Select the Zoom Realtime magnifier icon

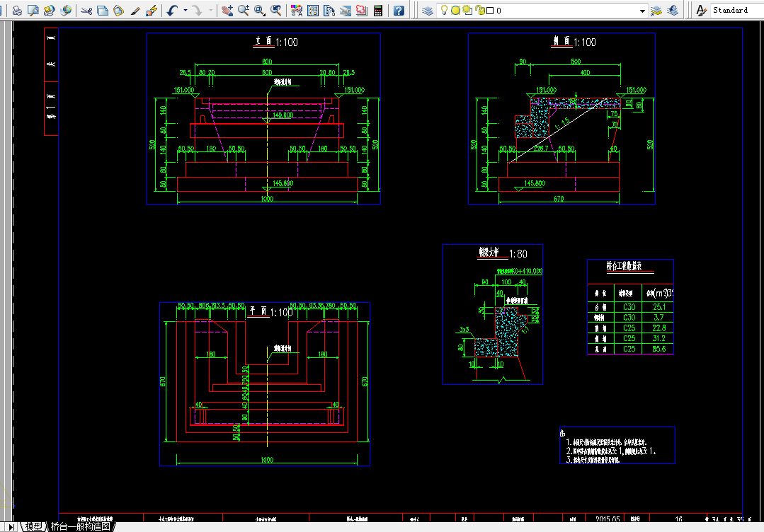[243, 10]
